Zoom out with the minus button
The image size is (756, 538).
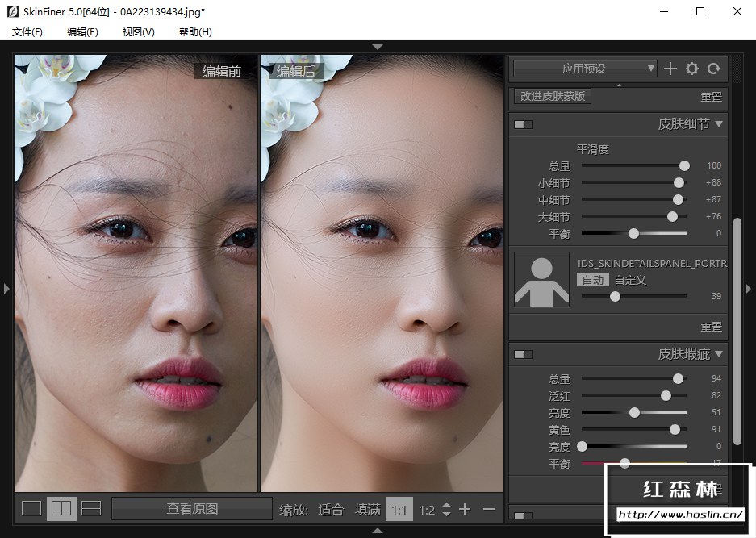pos(488,509)
